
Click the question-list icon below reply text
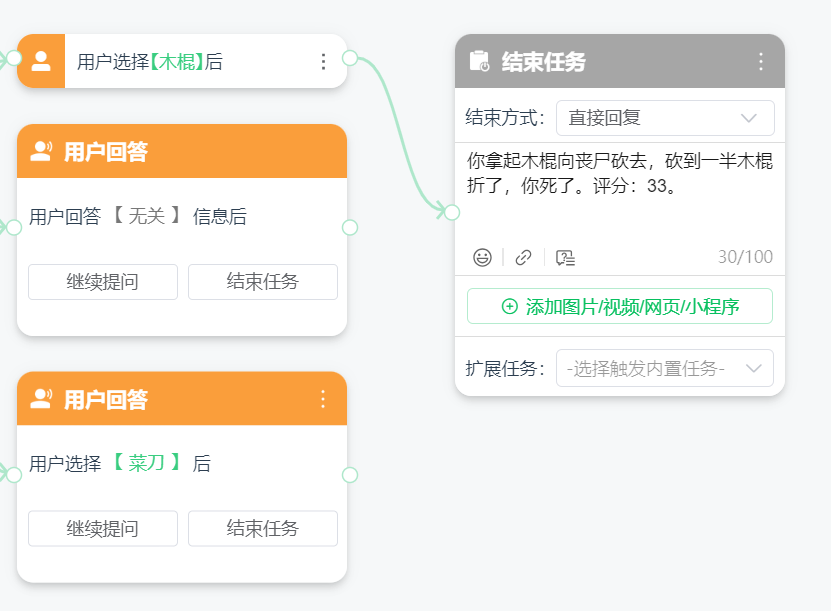[565, 257]
